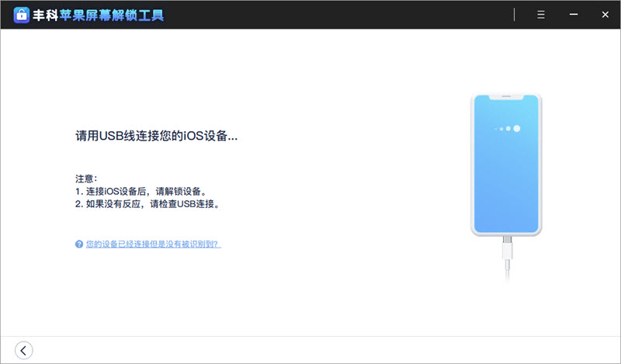Viewport: 621px width, 364px height.
Task: Click the loading dots on phone screen
Action: (509, 128)
